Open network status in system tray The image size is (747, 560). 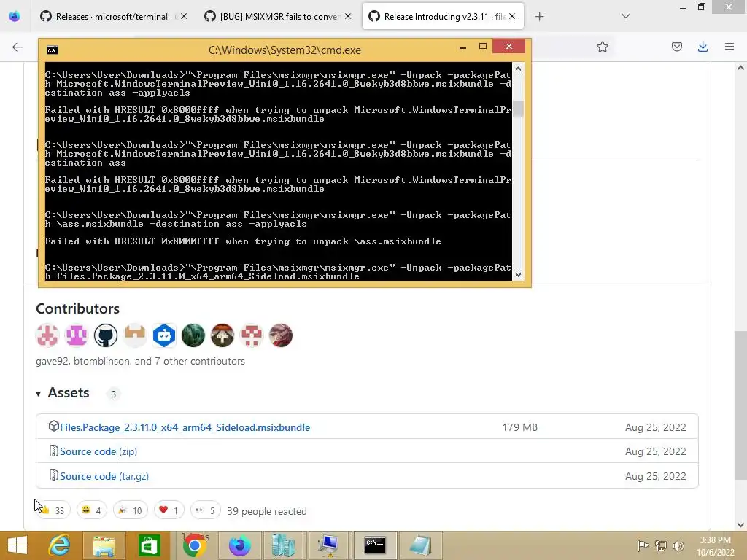tap(661, 545)
